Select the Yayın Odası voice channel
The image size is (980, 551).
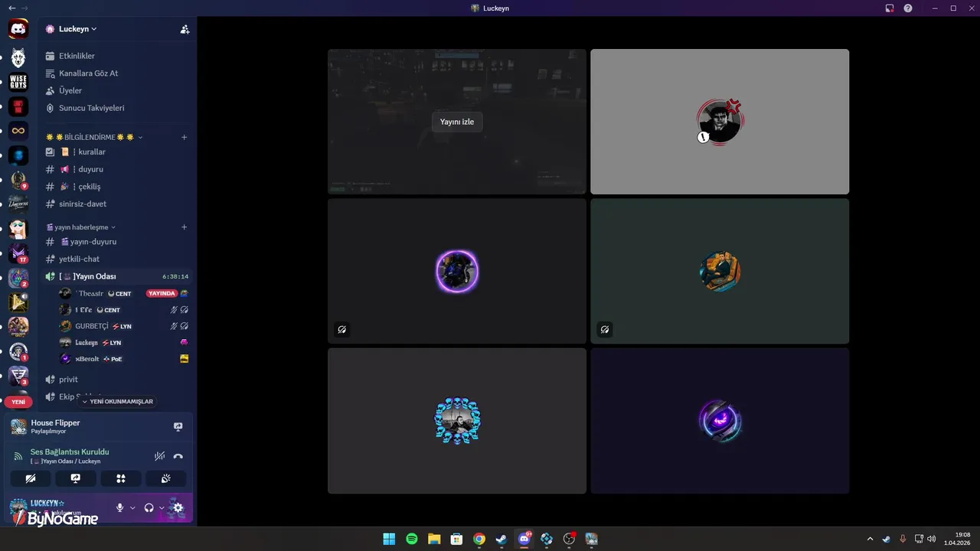117,276
